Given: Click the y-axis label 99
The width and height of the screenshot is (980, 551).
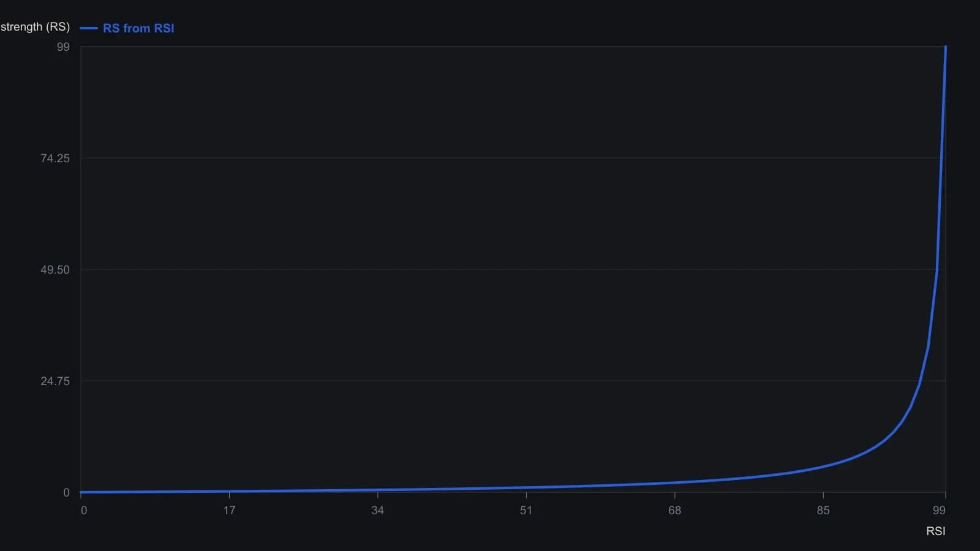Looking at the screenshot, I should pos(63,47).
